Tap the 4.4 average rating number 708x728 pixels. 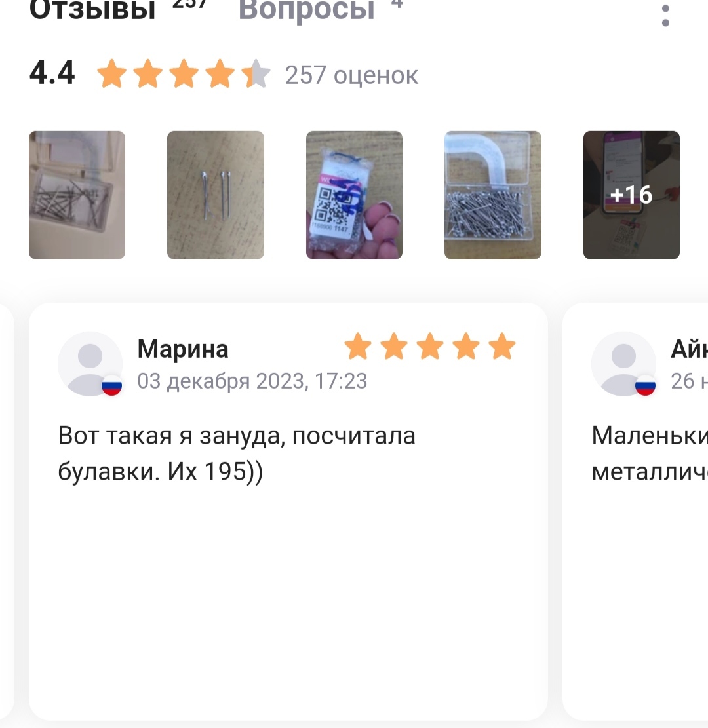[x=52, y=73]
